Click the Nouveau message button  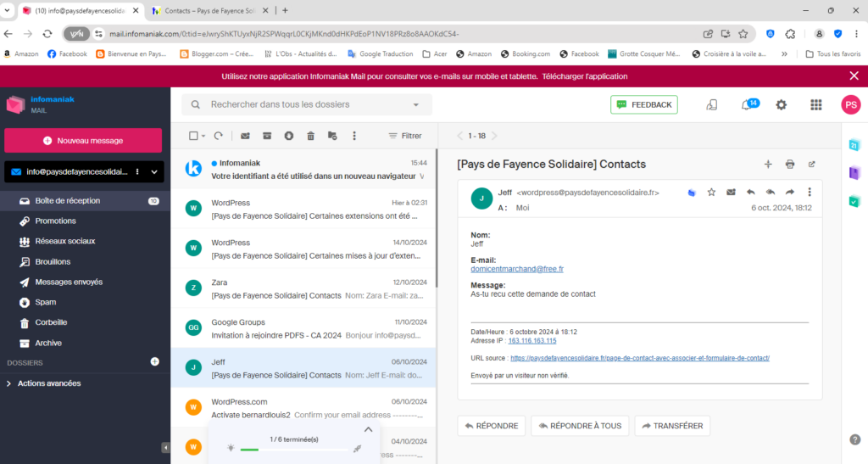click(x=83, y=141)
